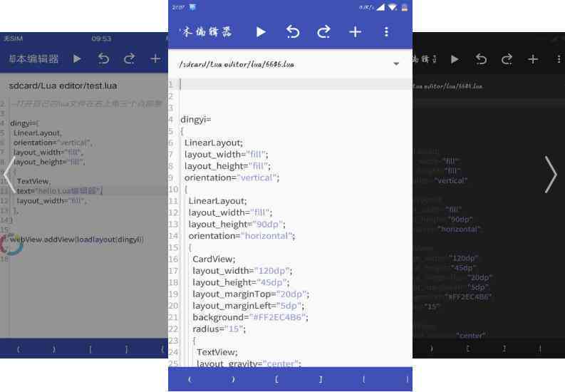Select the line dingyi= in the center editor
565x392 pixels.
(196, 119)
